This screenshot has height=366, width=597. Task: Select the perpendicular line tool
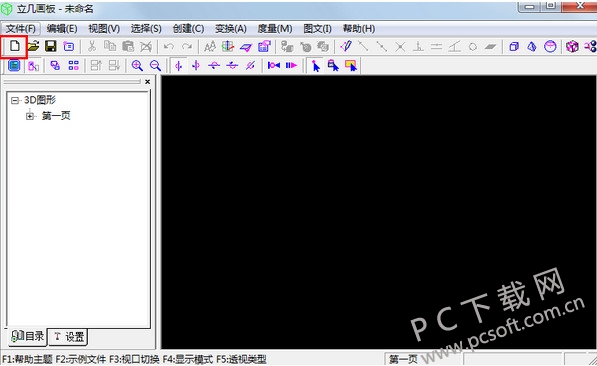[418, 46]
